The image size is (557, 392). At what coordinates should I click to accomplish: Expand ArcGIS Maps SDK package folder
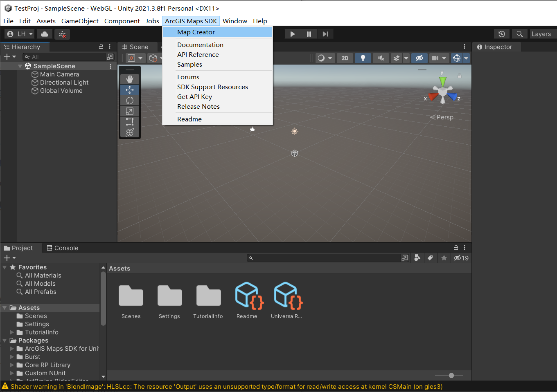12,349
